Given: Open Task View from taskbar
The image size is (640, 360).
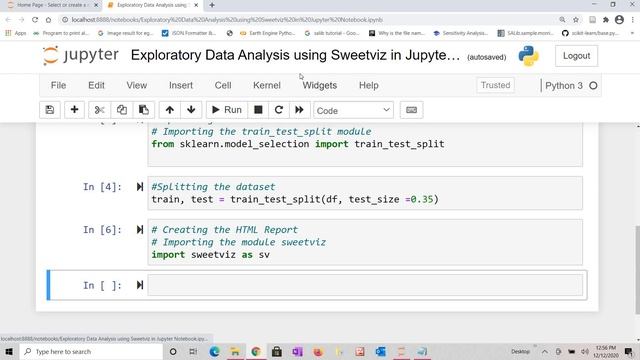Looking at the screenshot, I should tap(193, 351).
